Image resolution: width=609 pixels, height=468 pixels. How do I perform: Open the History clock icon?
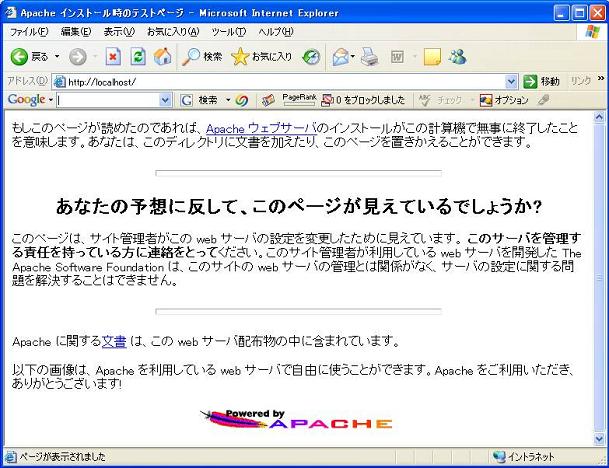point(311,57)
